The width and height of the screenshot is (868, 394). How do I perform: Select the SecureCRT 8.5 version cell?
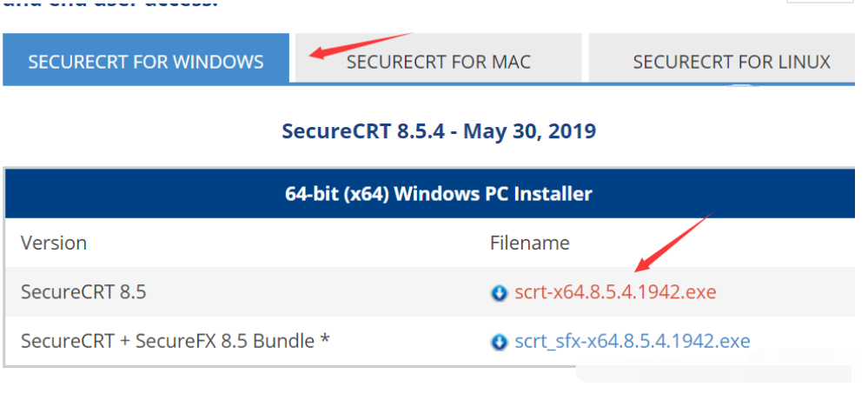click(x=83, y=292)
